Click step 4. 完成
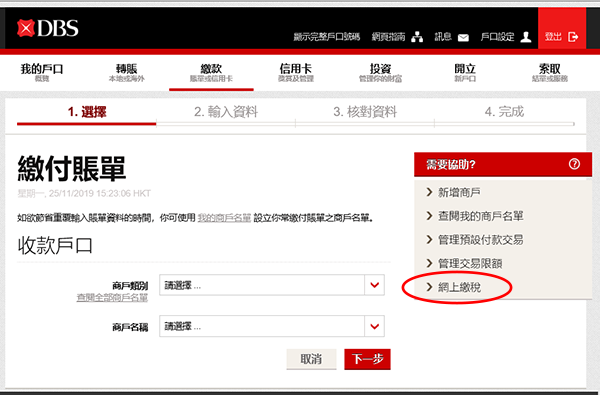The width and height of the screenshot is (600, 395). [504, 112]
